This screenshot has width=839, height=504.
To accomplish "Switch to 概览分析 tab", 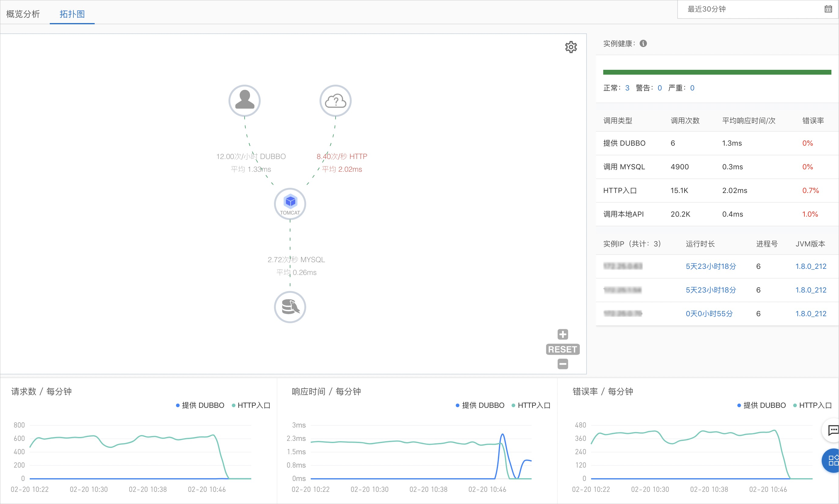I will tap(23, 14).
